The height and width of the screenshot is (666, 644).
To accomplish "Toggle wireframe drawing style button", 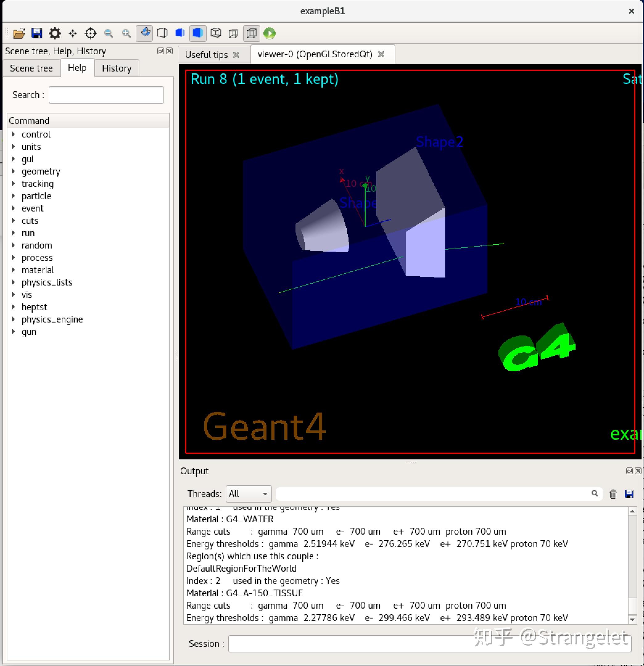I will [x=216, y=33].
